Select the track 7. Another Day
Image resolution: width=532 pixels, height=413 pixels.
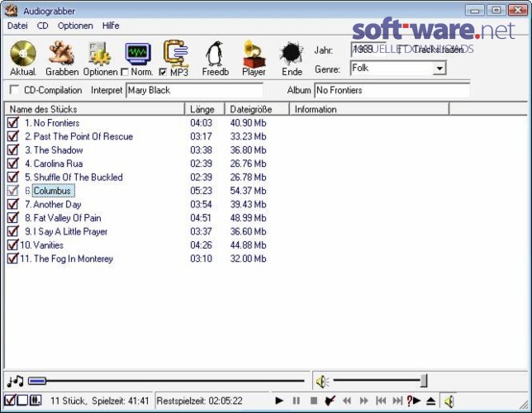[x=53, y=204]
